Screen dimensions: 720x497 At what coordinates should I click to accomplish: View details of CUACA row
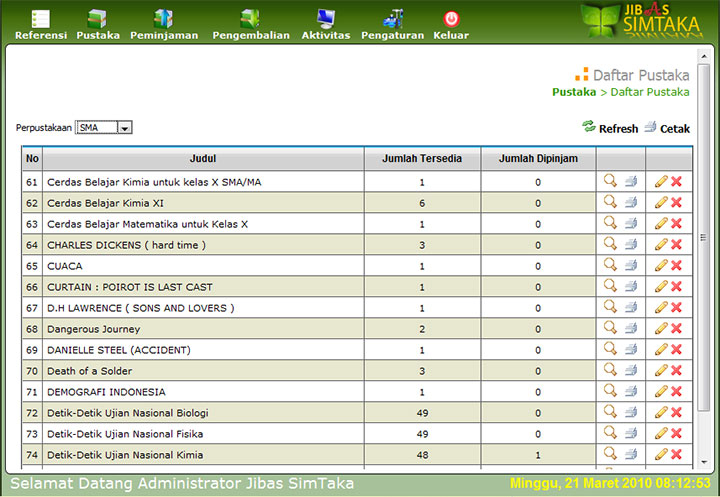(x=610, y=265)
